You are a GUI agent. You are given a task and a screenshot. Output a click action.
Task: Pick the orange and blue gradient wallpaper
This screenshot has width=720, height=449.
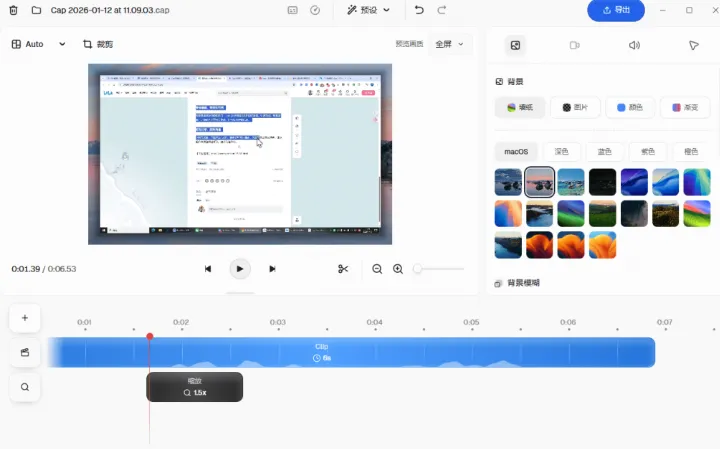click(x=508, y=213)
